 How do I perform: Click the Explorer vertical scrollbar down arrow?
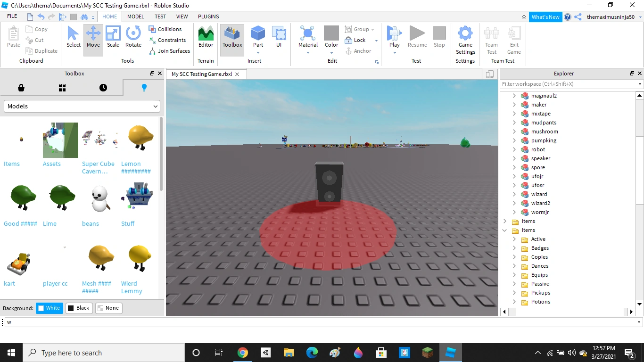pos(640,304)
